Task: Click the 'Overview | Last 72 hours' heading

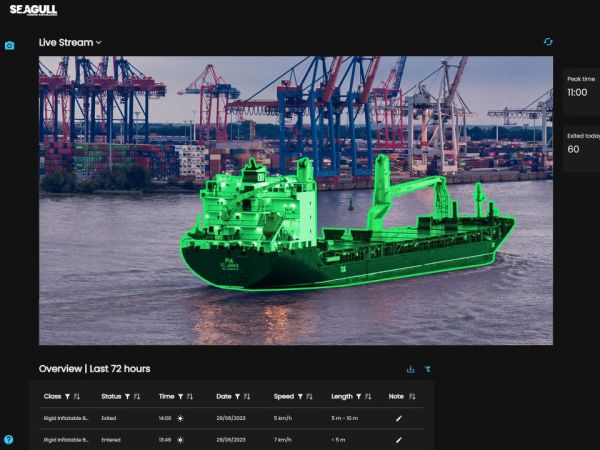Action: tap(95, 369)
